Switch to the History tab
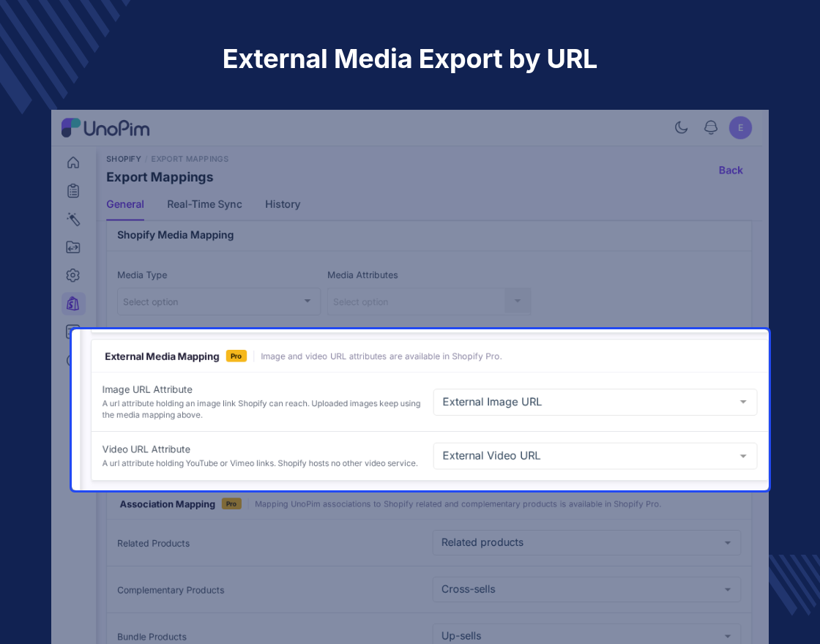The height and width of the screenshot is (644, 820). 283,204
